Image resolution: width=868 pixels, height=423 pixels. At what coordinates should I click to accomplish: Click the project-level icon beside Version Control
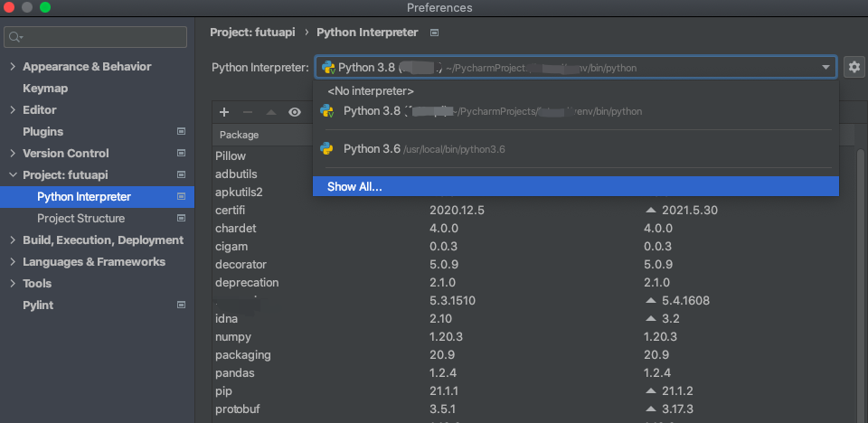[x=181, y=154]
